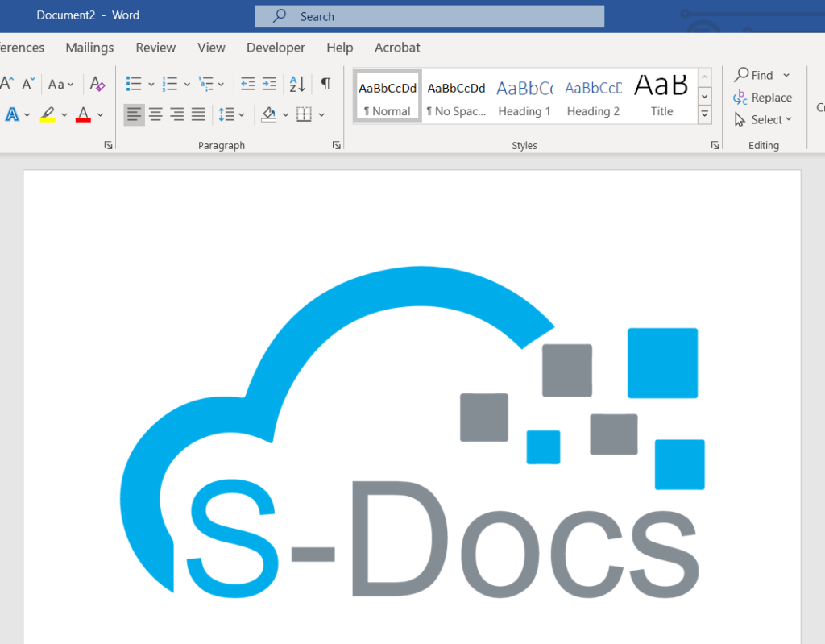
Task: Open the Replace tool
Action: [763, 97]
